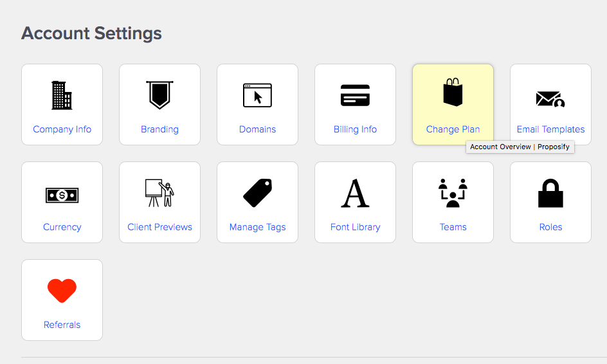Click the Billing Info credit card icon
This screenshot has height=364, width=607.
(355, 95)
